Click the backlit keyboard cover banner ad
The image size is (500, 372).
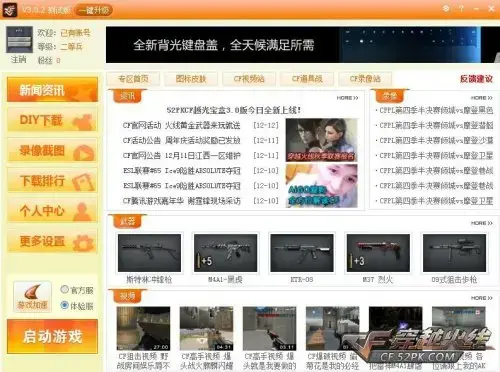tap(303, 45)
